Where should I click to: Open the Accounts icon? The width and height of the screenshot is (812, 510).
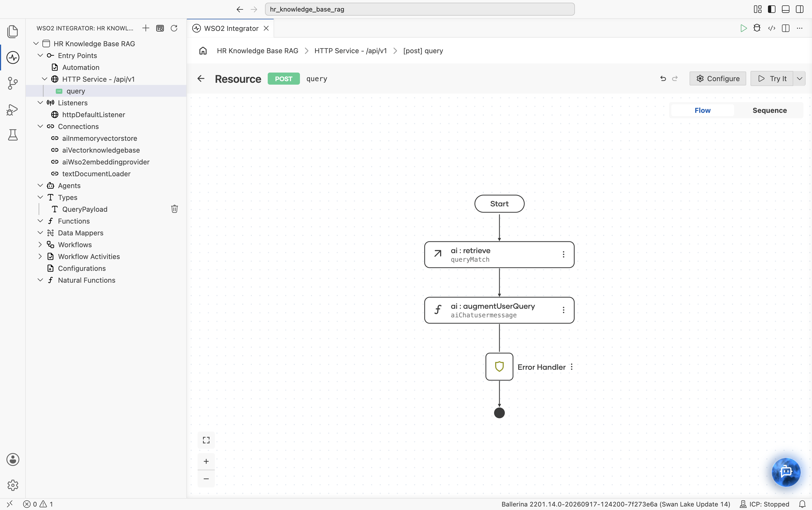(12, 459)
